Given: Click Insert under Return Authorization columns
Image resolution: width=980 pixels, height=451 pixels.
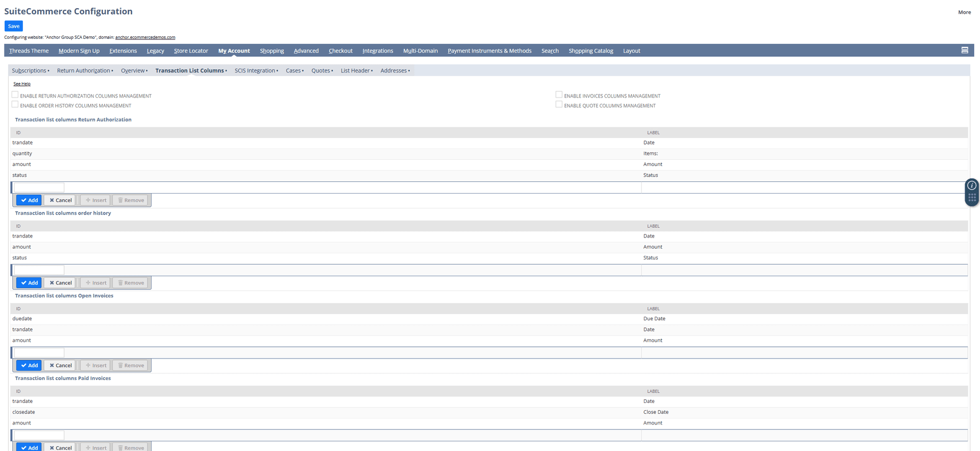Looking at the screenshot, I should pos(95,200).
